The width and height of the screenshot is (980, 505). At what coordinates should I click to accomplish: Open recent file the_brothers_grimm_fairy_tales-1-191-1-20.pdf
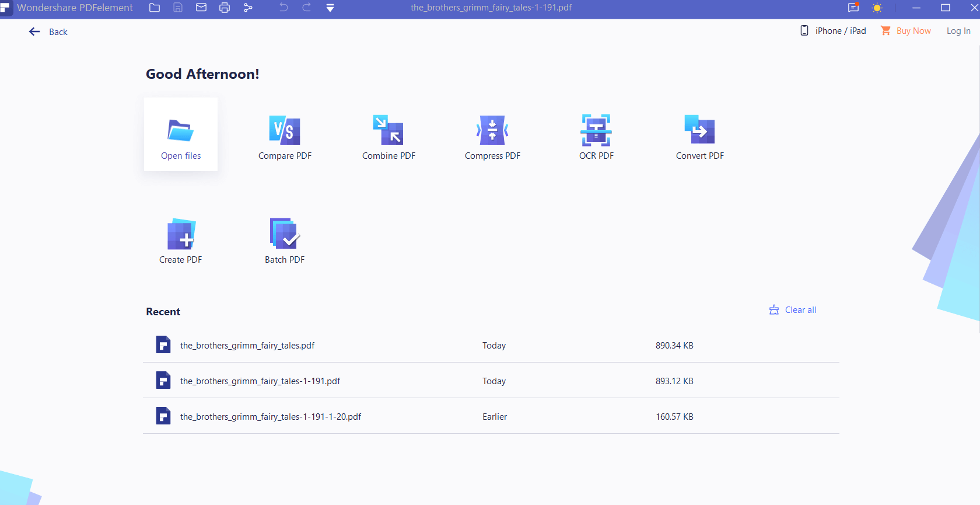[271, 417]
